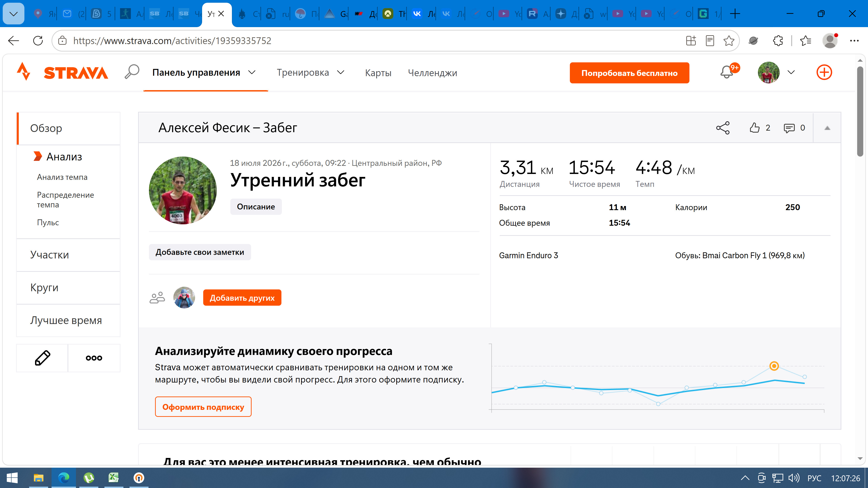Screen dimensions: 868x488
Task: Open the volume tray icon
Action: (x=794, y=478)
